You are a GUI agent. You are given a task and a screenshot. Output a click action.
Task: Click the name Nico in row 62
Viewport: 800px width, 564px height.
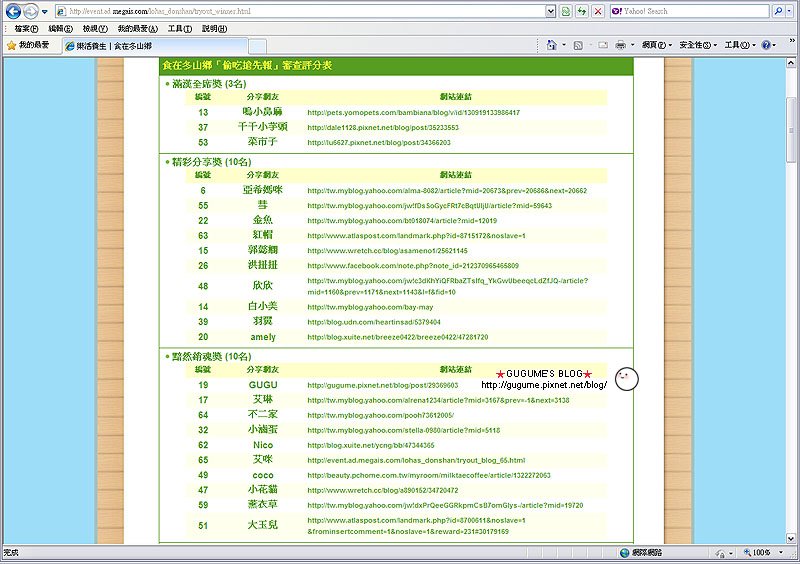263,445
